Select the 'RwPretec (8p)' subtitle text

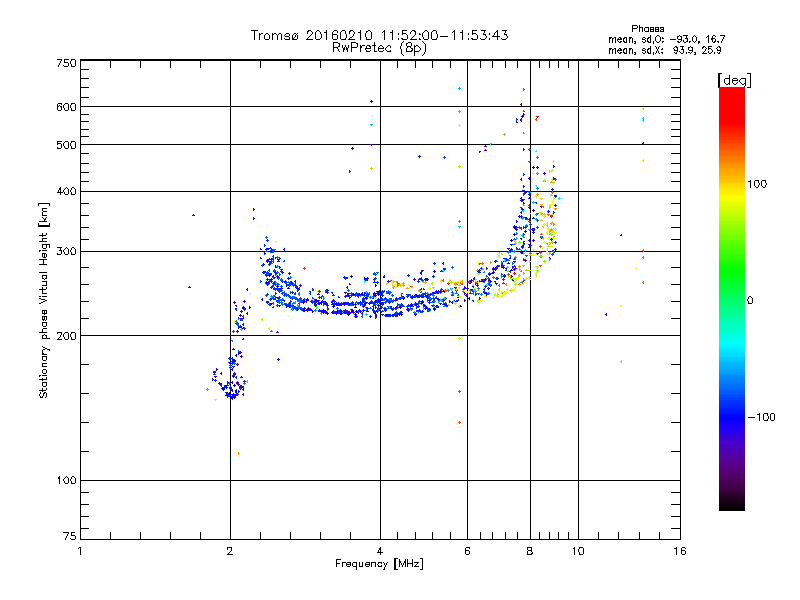[379, 48]
